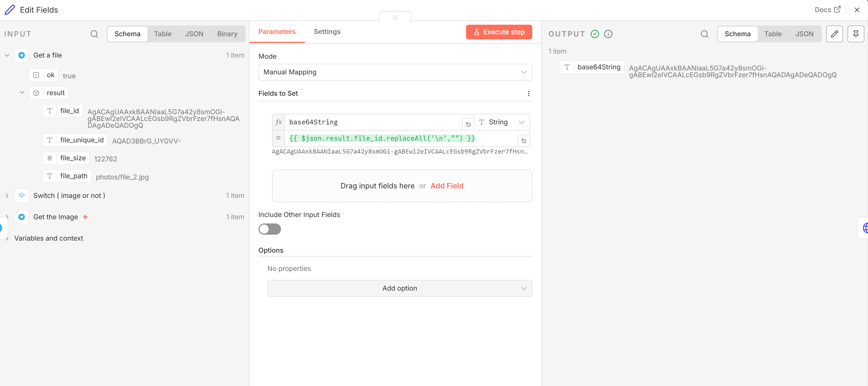Click the Add Field link
868x386 pixels.
click(447, 186)
